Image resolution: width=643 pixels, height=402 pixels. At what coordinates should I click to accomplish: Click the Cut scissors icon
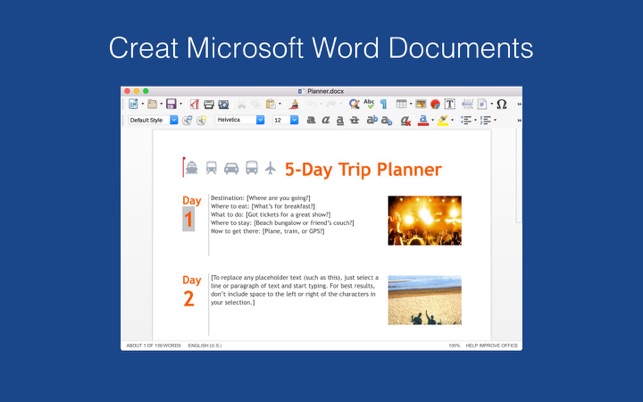(x=242, y=104)
